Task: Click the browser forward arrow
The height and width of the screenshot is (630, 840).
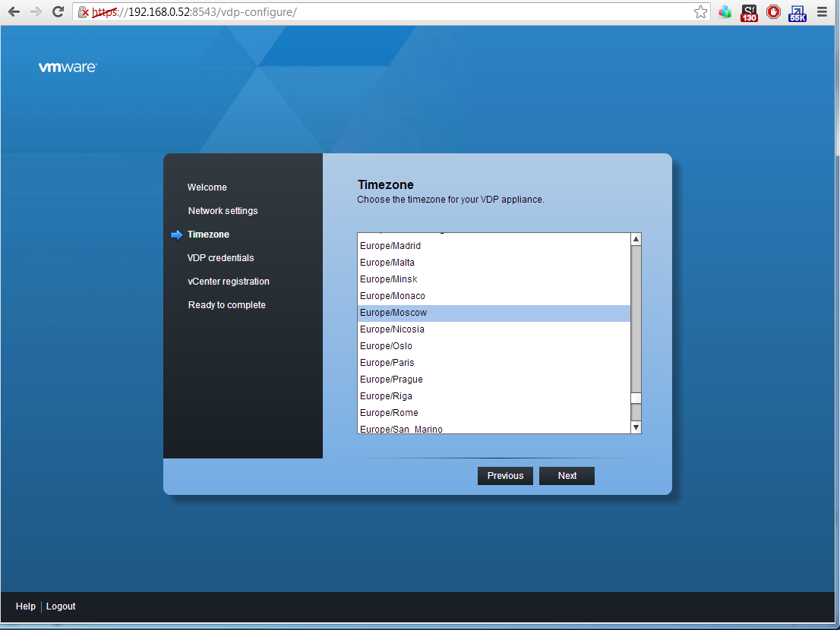Action: (x=36, y=12)
